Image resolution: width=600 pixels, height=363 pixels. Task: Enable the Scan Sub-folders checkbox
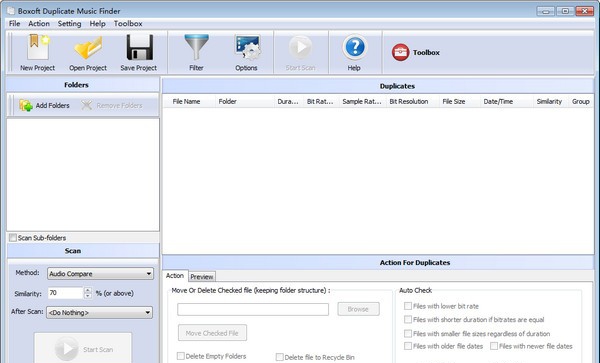pos(13,238)
